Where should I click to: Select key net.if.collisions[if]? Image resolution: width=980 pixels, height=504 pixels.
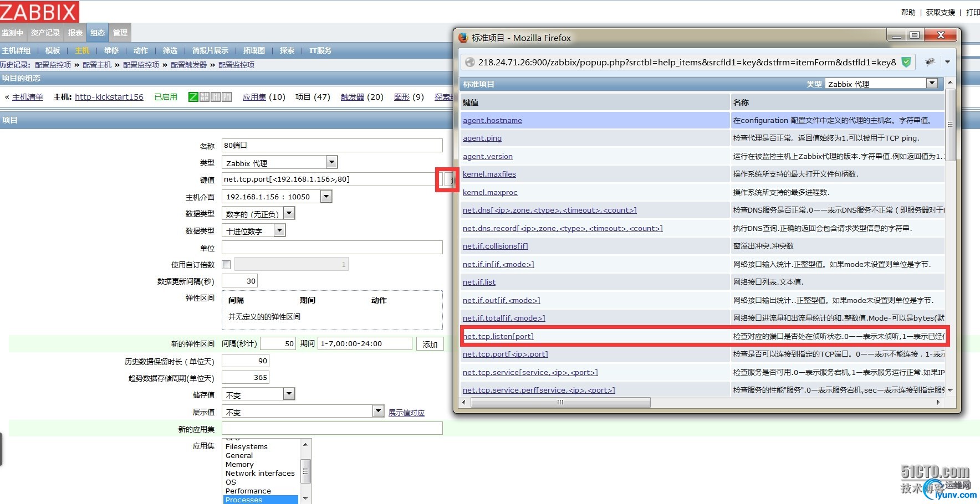pos(496,246)
